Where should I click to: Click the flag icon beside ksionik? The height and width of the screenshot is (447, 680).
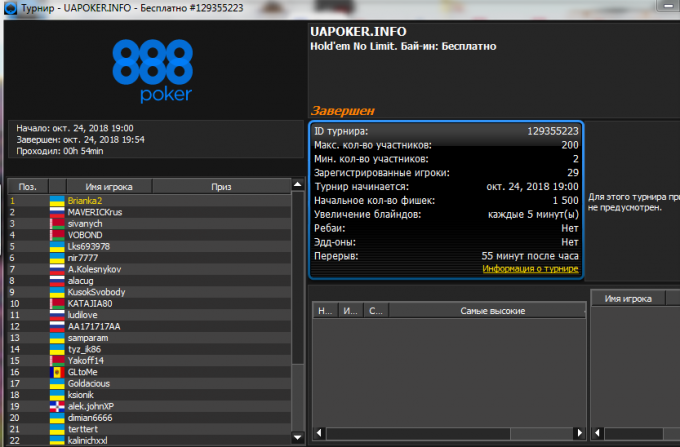tap(57, 395)
